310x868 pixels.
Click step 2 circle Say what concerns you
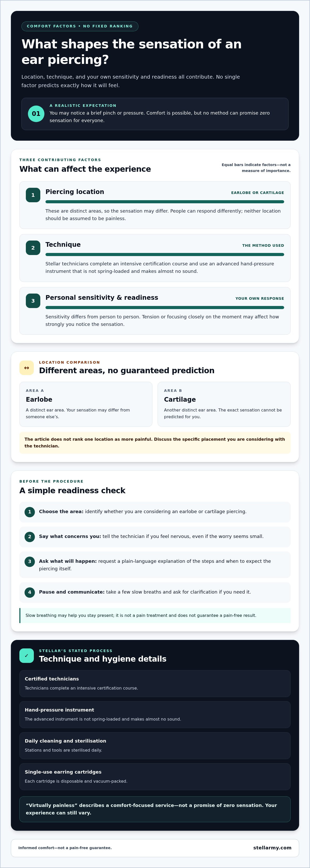pyautogui.click(x=30, y=537)
